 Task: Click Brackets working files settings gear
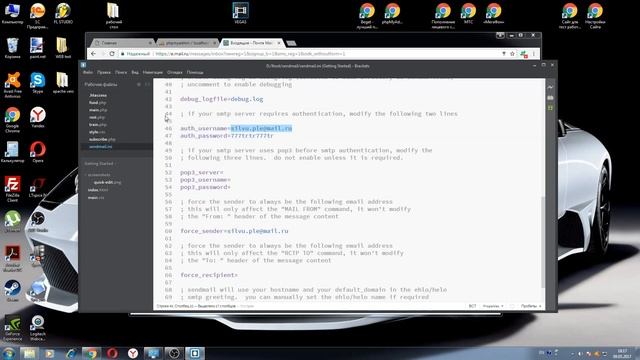click(x=139, y=84)
